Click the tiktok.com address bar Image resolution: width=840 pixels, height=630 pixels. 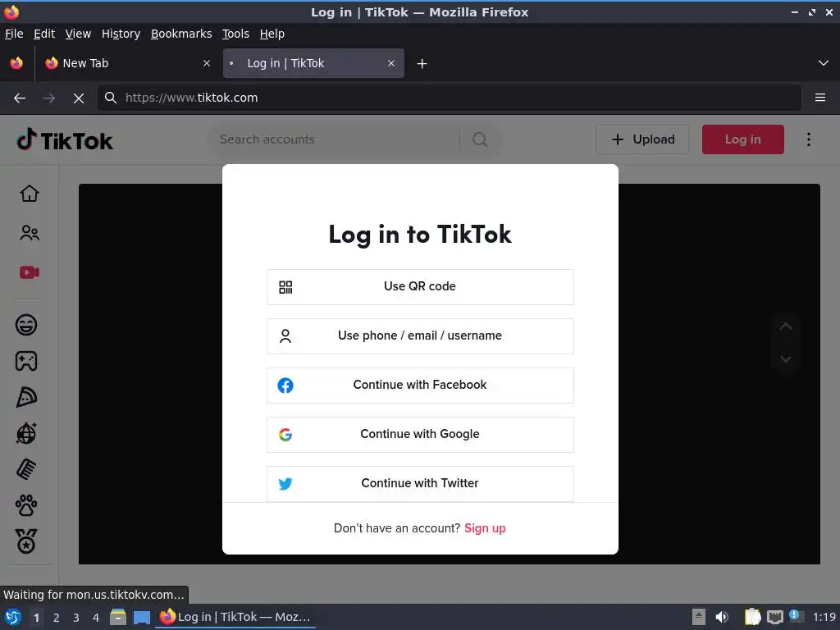[x=449, y=98]
